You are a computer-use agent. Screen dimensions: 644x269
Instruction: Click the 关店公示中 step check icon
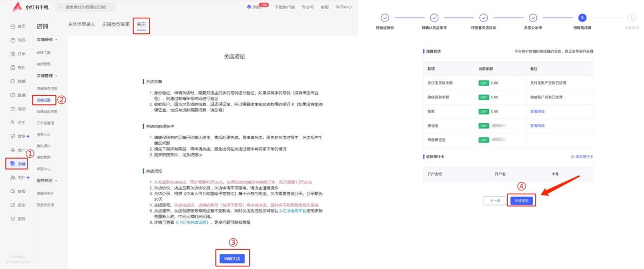(x=533, y=18)
